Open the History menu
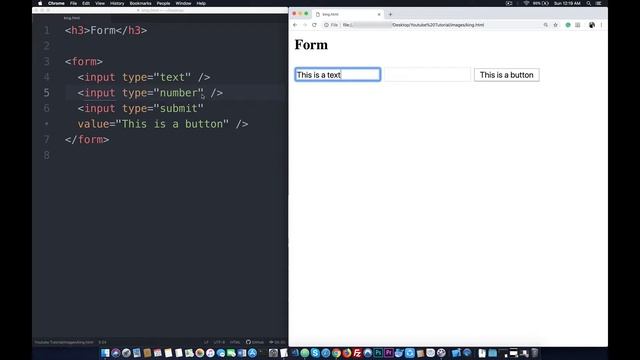This screenshot has width=640, height=360. pos(117,3)
